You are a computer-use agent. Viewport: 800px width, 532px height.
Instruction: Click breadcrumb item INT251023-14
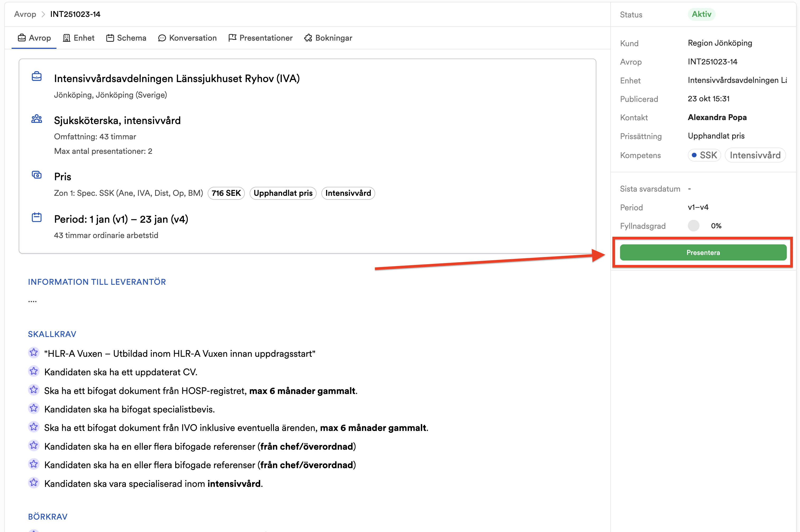[x=75, y=14]
